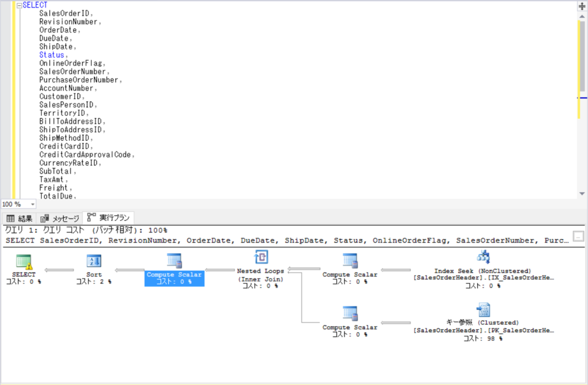This screenshot has width=588, height=385.
Task: Click the IX_SalesOrderHe… index name label
Action: 483,278
